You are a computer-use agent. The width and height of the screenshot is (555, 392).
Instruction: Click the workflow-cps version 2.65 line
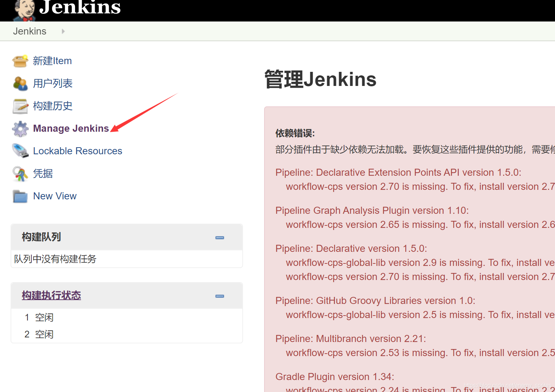(420, 225)
